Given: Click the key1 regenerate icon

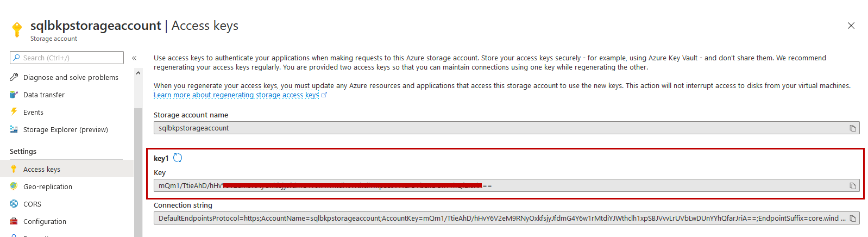Looking at the screenshot, I should coord(178,158).
